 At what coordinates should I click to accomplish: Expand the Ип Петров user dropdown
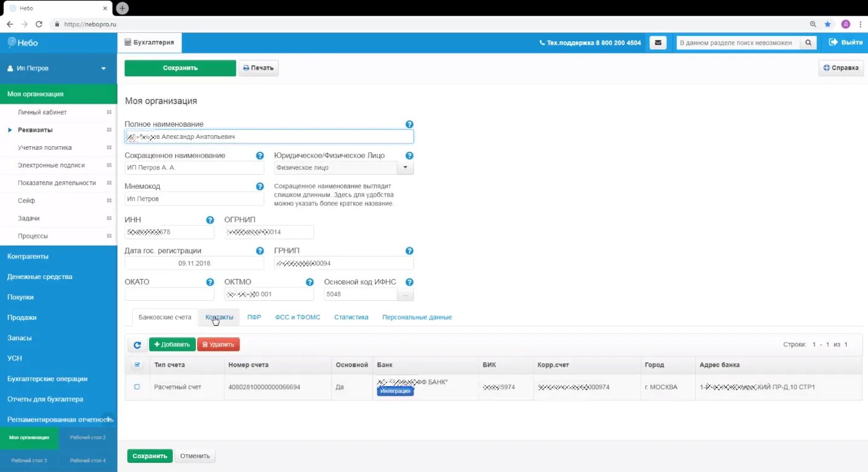point(104,69)
